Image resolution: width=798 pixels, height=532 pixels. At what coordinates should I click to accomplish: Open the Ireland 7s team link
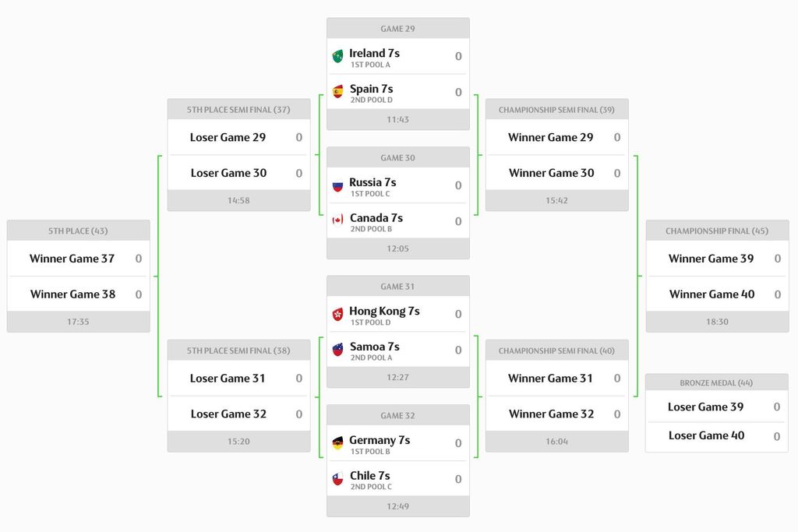[374, 53]
